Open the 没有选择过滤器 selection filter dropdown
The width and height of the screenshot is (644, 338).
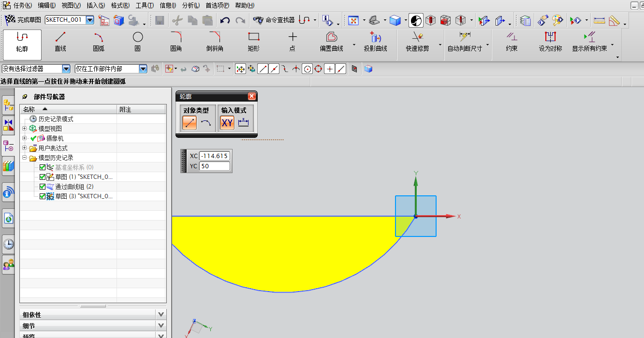(66, 69)
